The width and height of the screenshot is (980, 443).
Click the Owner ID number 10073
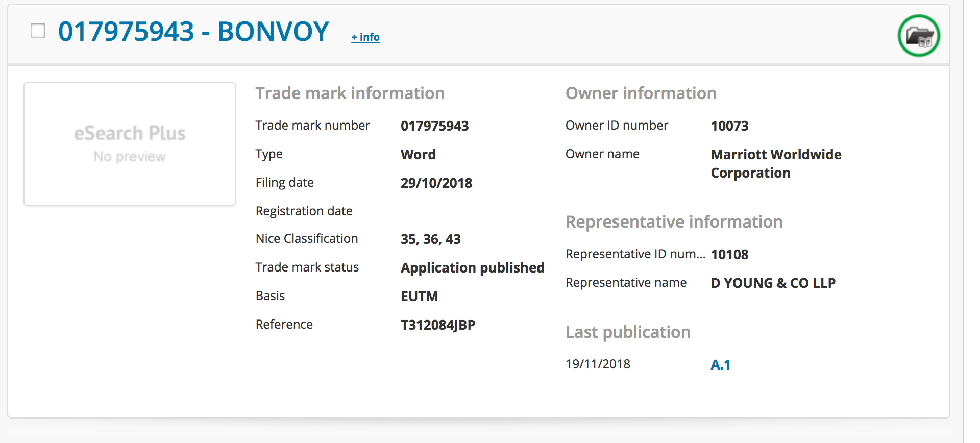tap(730, 126)
